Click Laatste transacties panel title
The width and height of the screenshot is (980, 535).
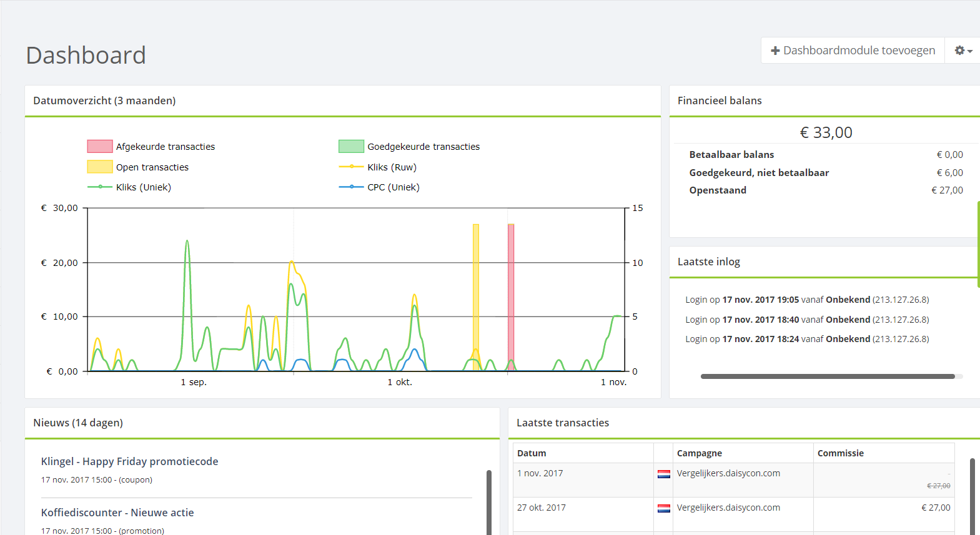(563, 423)
